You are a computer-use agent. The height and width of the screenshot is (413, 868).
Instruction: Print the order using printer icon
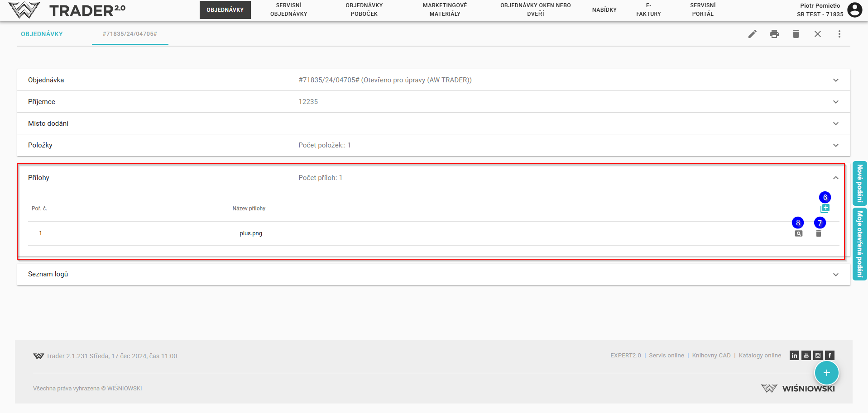coord(774,34)
